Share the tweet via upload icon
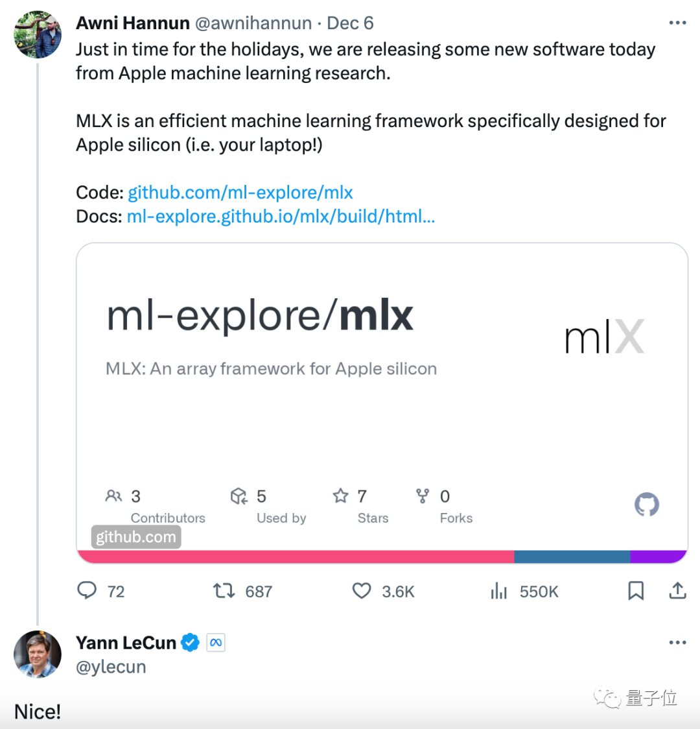Viewport: 700px width, 729px height. [677, 591]
